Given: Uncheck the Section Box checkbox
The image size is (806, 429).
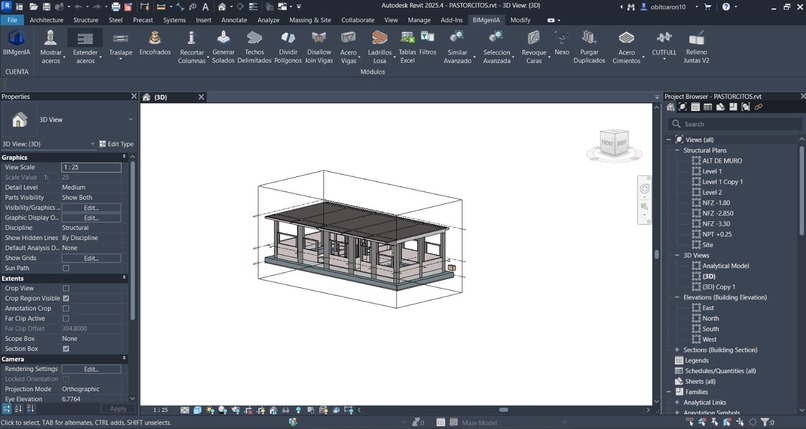Looking at the screenshot, I should pyautogui.click(x=66, y=349).
